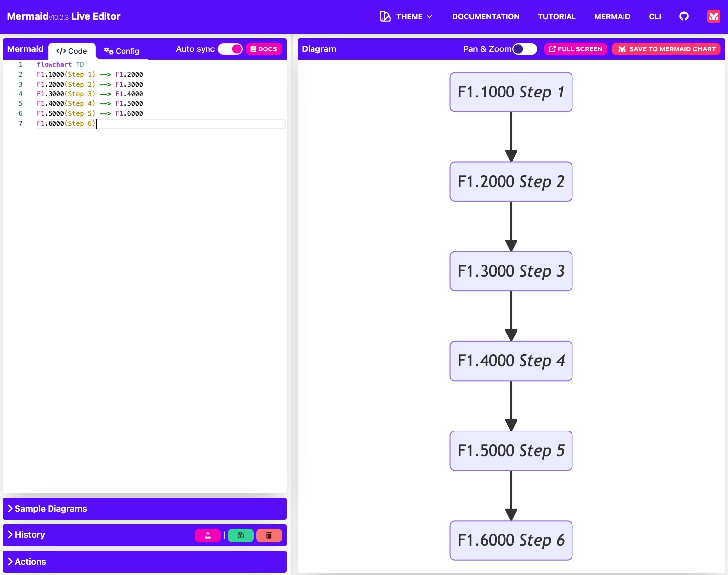Click the History trash delete icon
Screen dimensions: 728x575
pyautogui.click(x=269, y=535)
